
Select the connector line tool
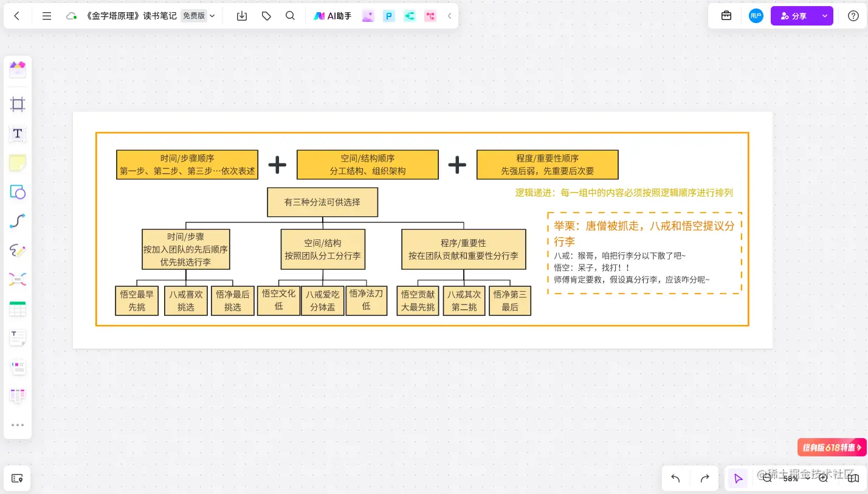18,221
